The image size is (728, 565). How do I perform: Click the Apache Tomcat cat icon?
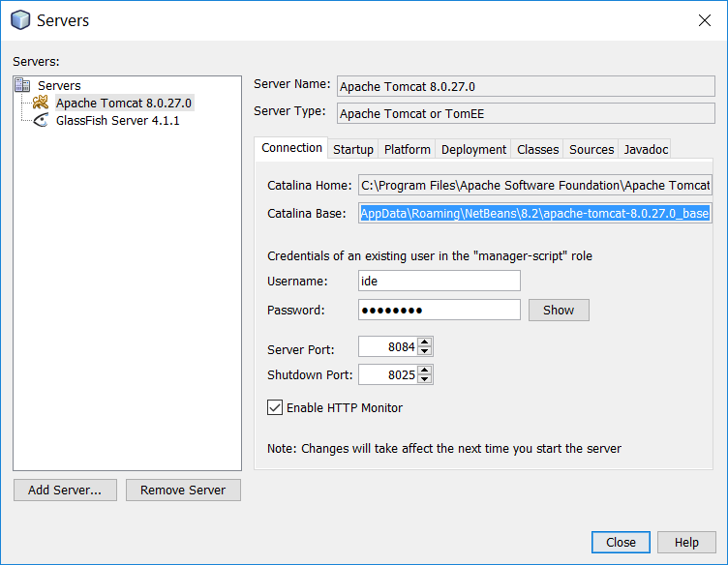tap(41, 102)
